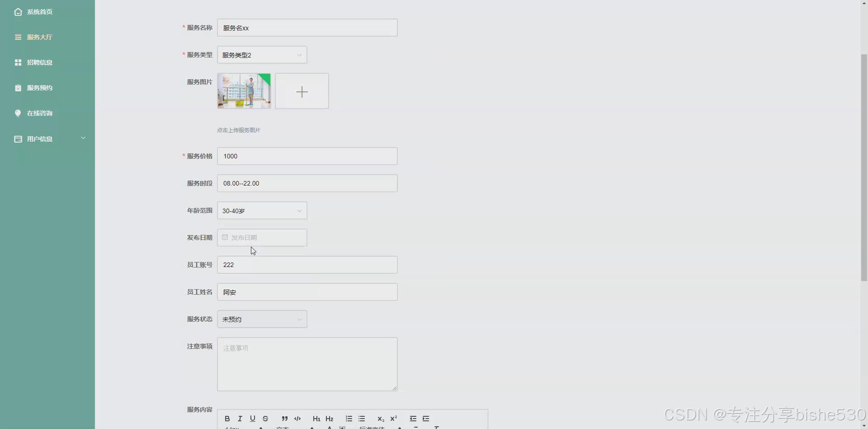Toggle strikethrough formatting in editor

pyautogui.click(x=265, y=419)
